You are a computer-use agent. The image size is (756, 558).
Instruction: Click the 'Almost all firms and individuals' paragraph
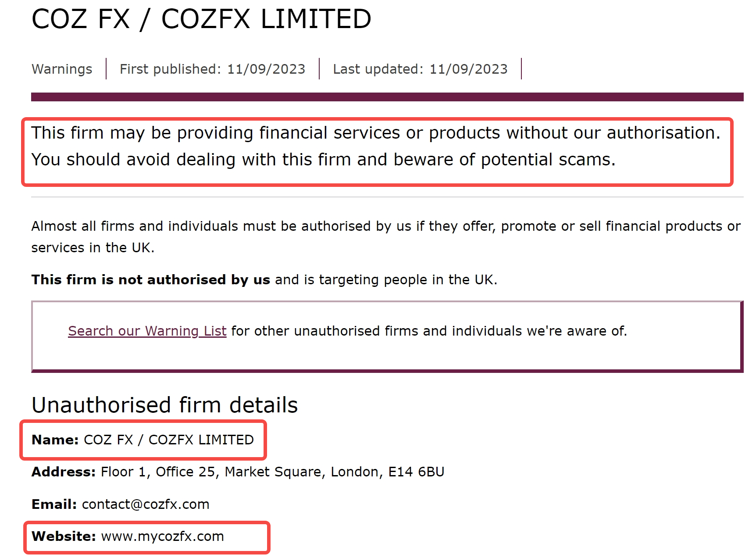[x=386, y=237]
